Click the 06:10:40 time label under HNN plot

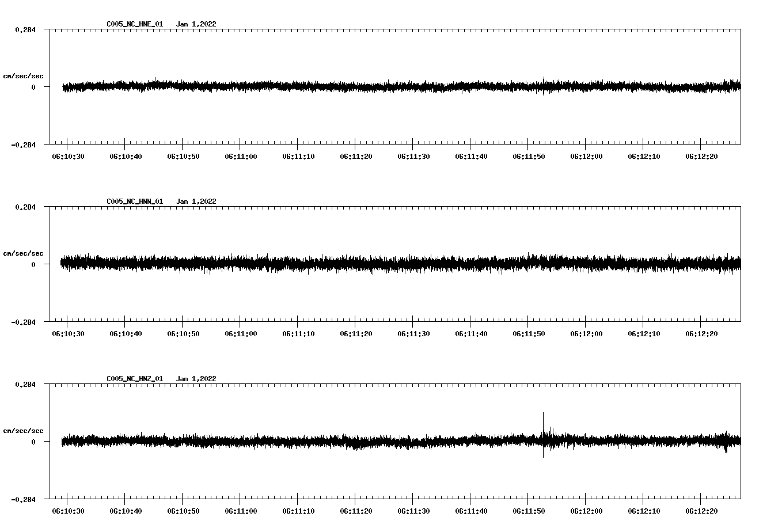pos(126,334)
